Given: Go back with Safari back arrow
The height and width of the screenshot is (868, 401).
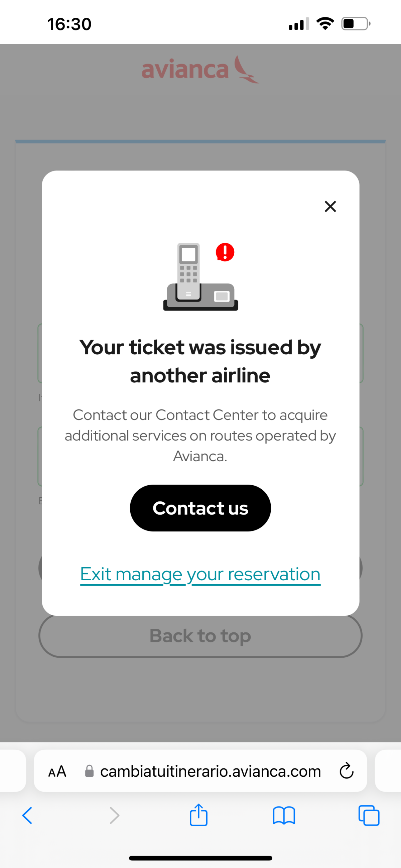Looking at the screenshot, I should tap(27, 816).
